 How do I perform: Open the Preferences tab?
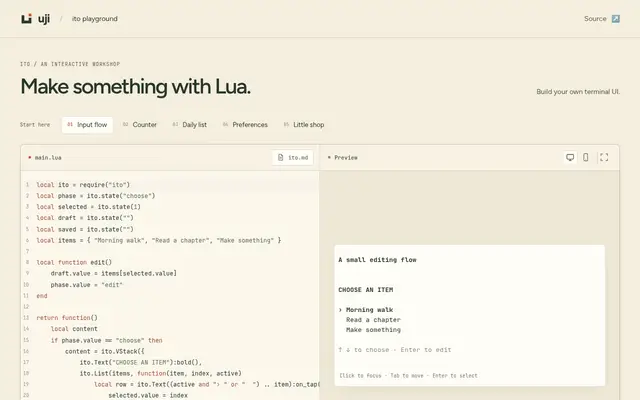coord(245,125)
